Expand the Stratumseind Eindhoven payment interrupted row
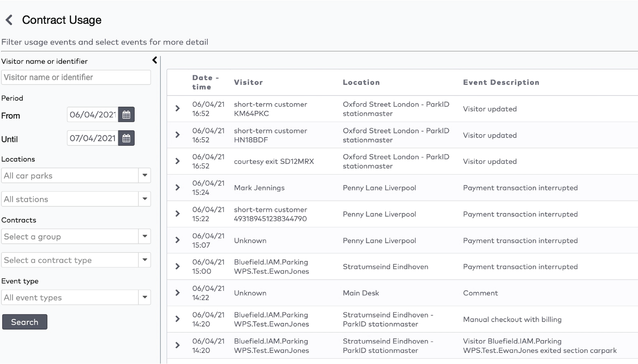Screen dimensions: 638x364 coord(178,266)
